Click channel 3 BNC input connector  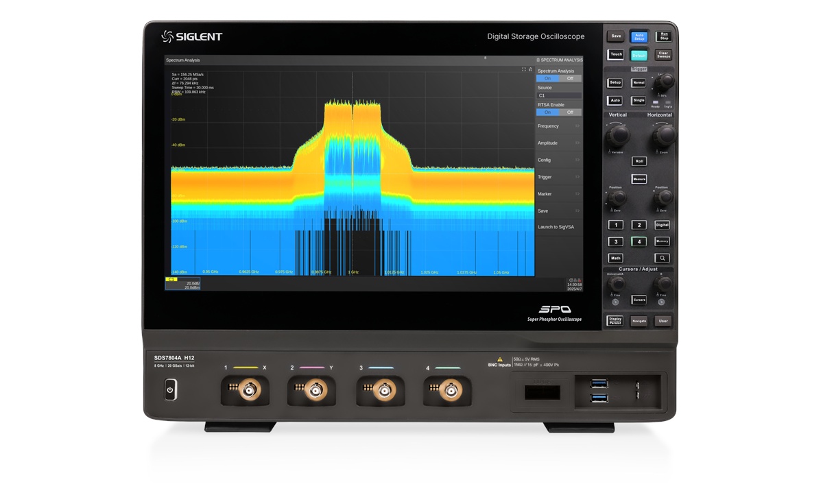click(x=383, y=391)
